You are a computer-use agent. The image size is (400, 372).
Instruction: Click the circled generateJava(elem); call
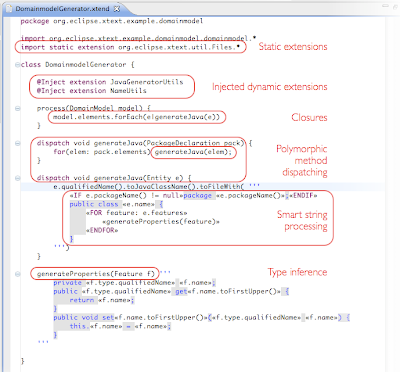[193, 152]
